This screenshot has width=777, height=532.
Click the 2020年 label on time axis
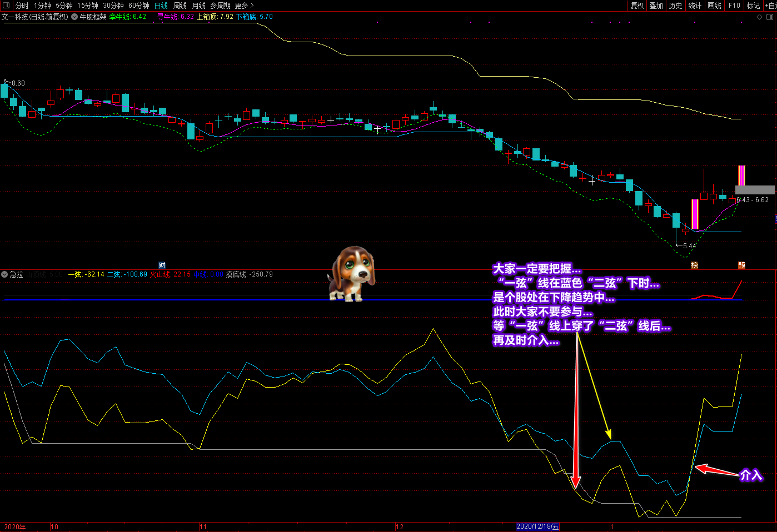pos(14,527)
